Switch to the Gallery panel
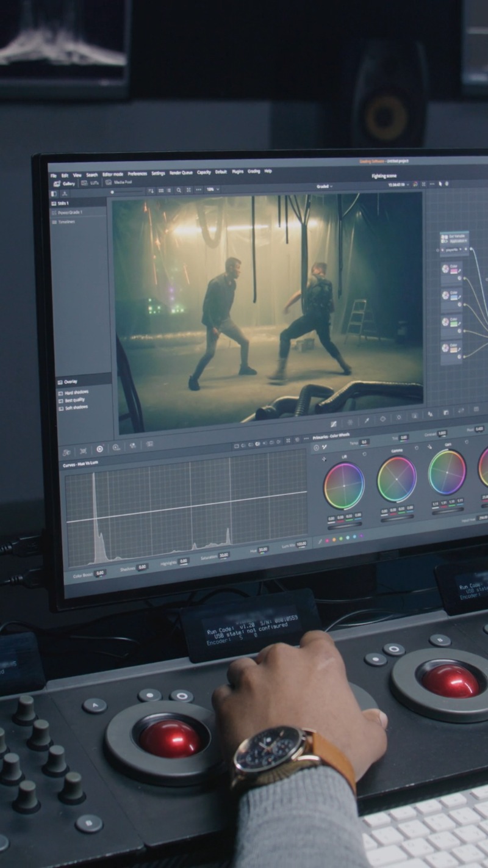The image size is (488, 868). (x=65, y=183)
